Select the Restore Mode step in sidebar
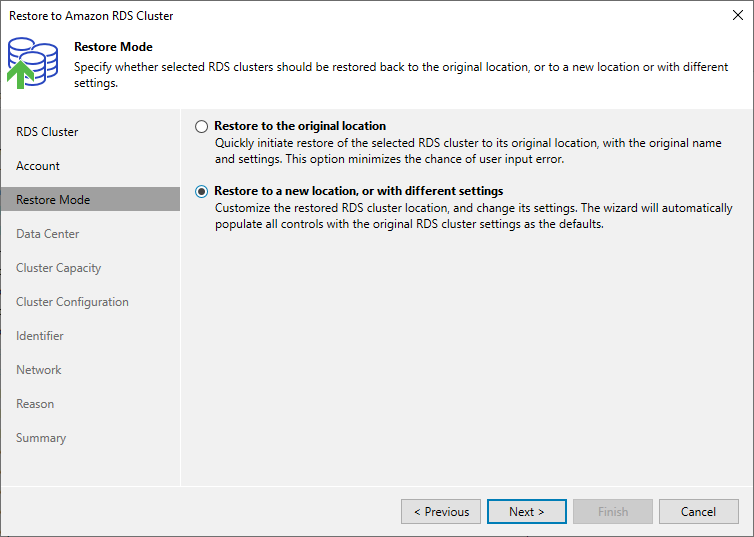 pos(53,200)
